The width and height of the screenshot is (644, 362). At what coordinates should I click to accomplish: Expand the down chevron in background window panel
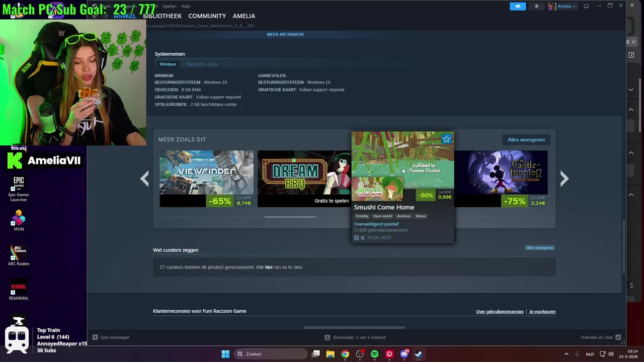pyautogui.click(x=631, y=89)
